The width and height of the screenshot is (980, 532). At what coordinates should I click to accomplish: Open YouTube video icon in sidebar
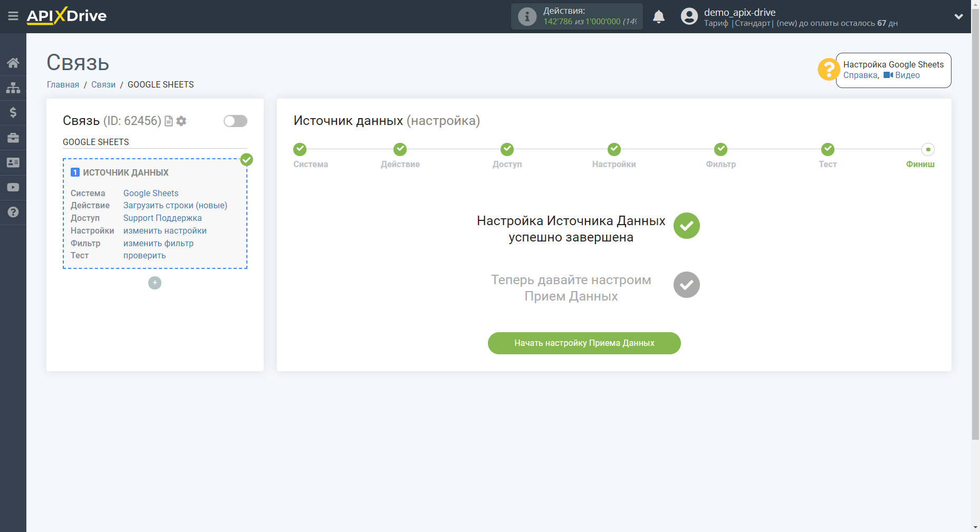tap(13, 187)
